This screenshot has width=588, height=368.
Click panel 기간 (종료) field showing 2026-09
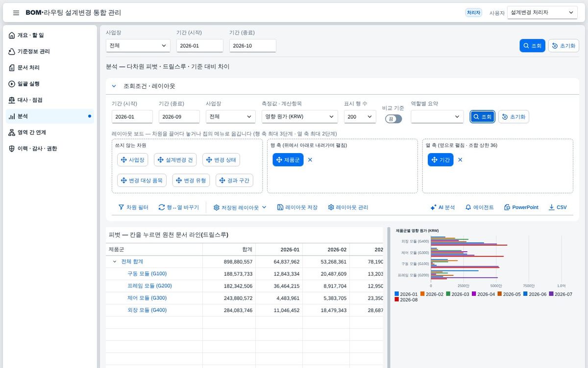[x=179, y=117]
